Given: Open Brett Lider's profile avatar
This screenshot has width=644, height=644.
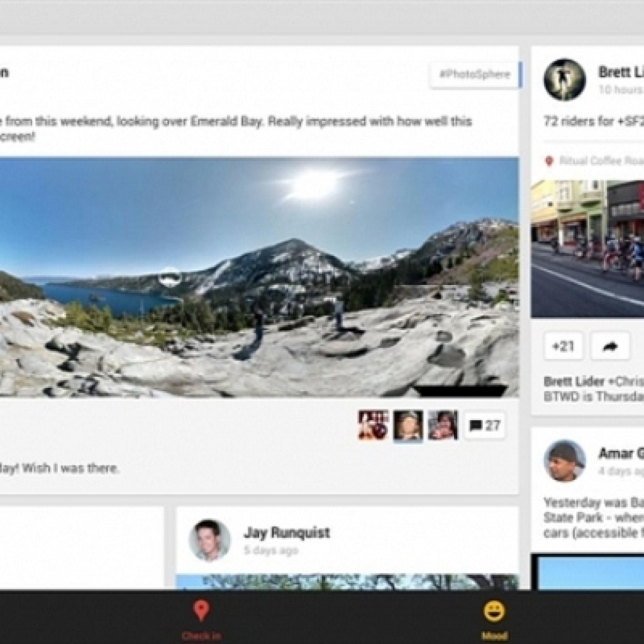Looking at the screenshot, I should pos(564,80).
